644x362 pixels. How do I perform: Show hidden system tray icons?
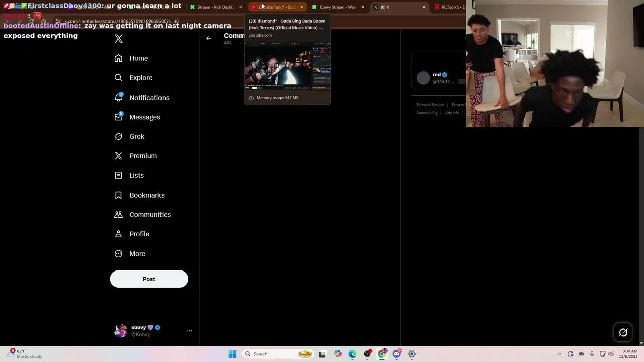coord(559,354)
